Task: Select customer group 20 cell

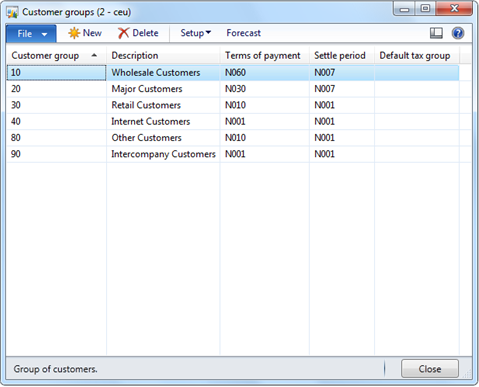Action: (56, 89)
